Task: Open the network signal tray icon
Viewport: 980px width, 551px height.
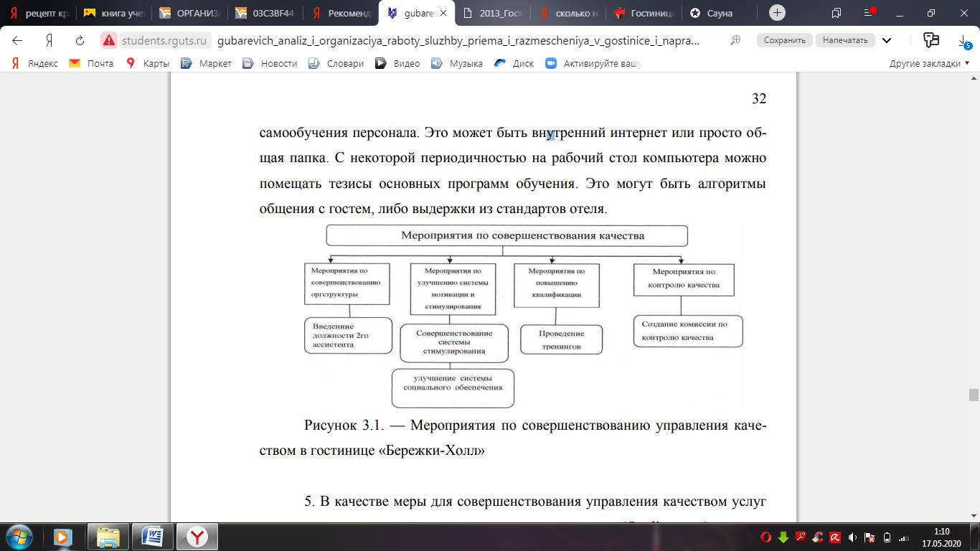Action: [x=904, y=537]
